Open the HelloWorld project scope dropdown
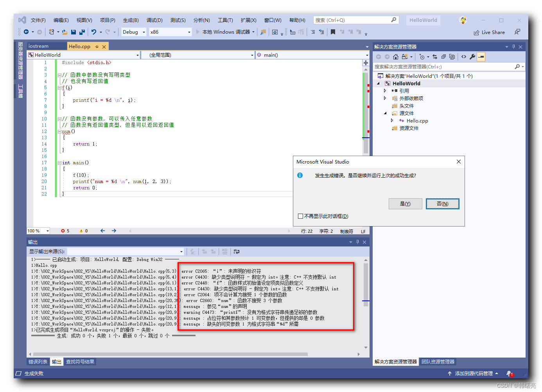The height and width of the screenshot is (392, 542). [84, 55]
